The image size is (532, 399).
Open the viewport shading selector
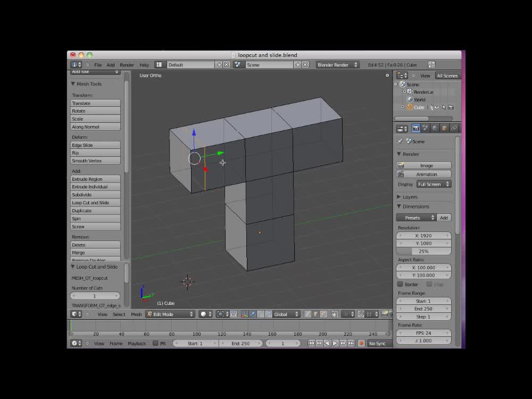pyautogui.click(x=205, y=314)
